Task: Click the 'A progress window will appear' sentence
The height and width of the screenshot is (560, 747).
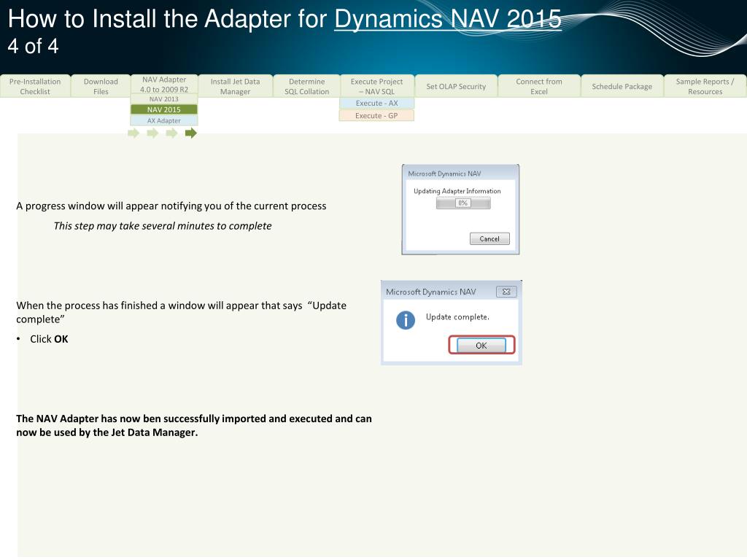Action: point(171,206)
